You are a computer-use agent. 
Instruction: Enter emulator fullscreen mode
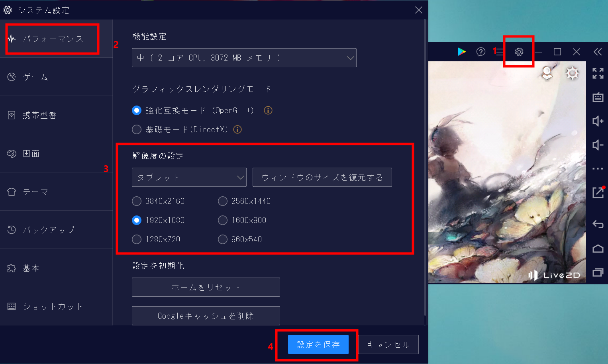tap(598, 73)
